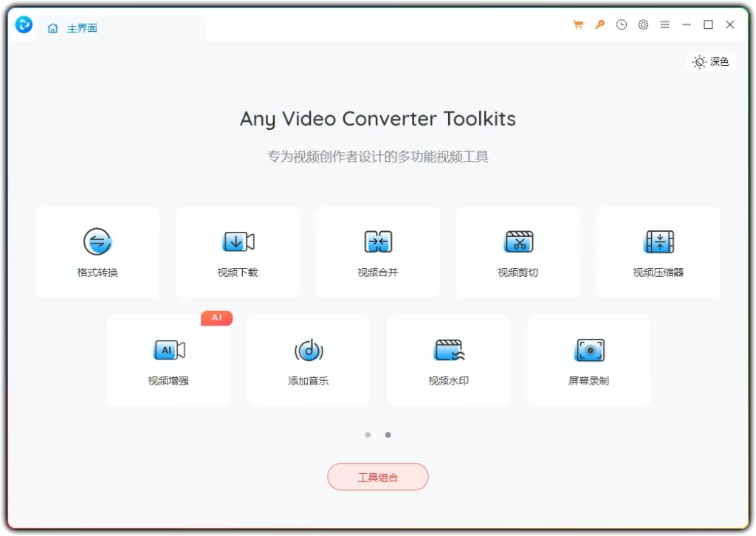Open the settings gear icon
This screenshot has width=756, height=536.
643,24
